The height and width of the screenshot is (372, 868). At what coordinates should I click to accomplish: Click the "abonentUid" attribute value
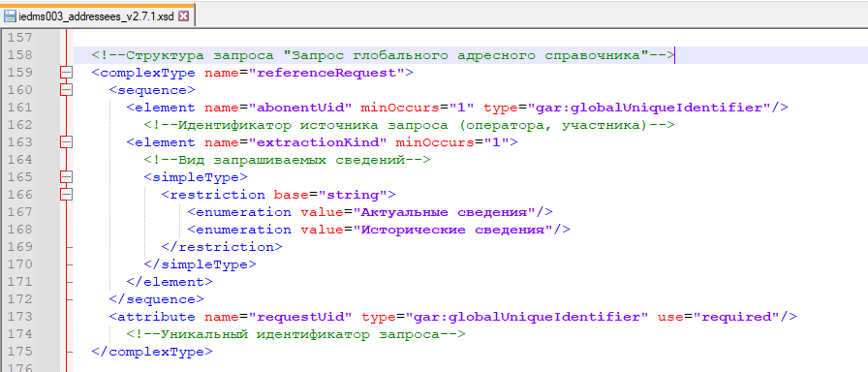coord(300,108)
